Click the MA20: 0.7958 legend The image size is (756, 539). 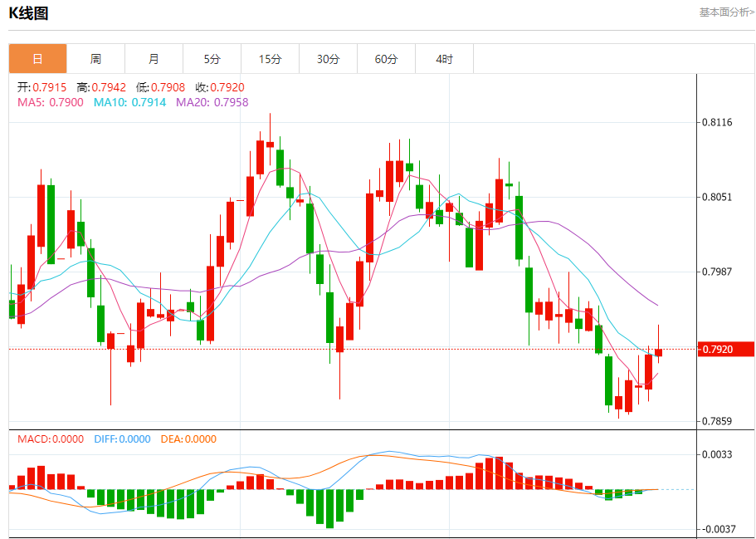click(212, 102)
